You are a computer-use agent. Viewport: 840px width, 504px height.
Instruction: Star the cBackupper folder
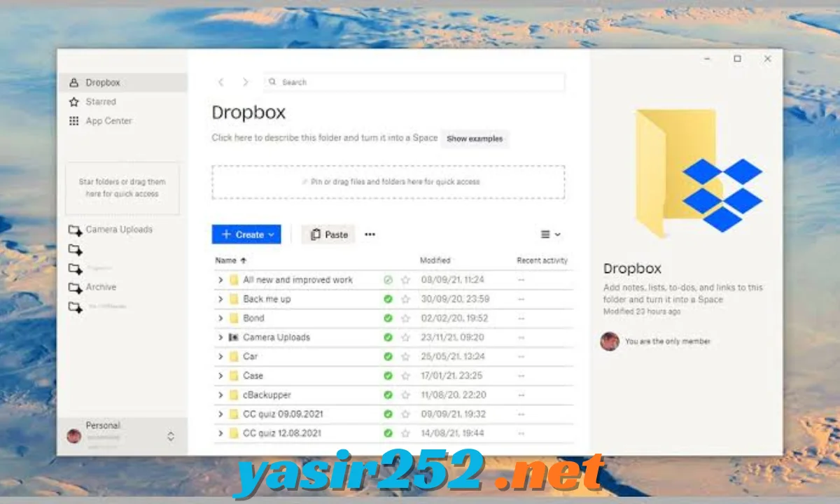point(405,395)
